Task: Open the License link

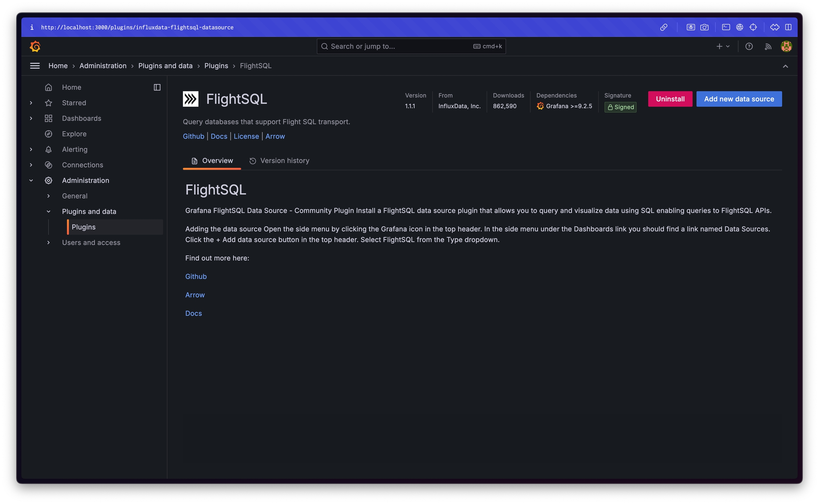Action: (246, 136)
